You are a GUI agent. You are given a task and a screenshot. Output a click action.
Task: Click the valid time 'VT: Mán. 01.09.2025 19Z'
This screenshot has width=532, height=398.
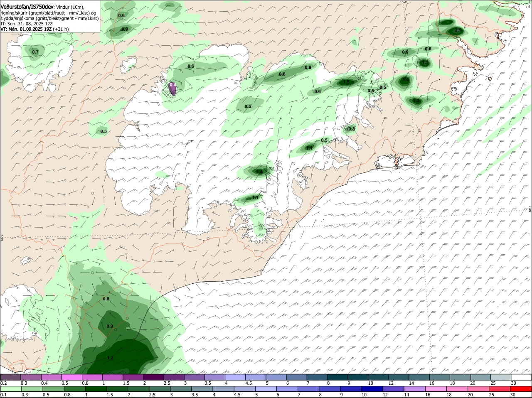(26, 29)
